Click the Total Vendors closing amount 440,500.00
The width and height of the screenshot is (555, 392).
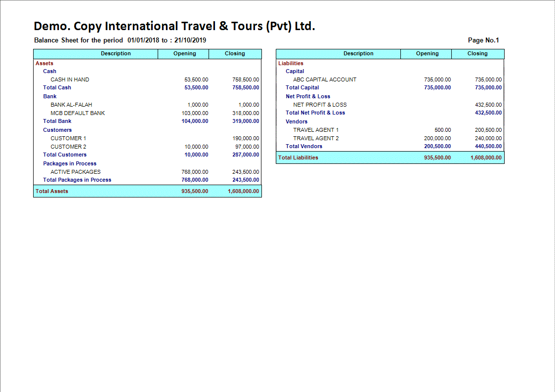point(488,146)
